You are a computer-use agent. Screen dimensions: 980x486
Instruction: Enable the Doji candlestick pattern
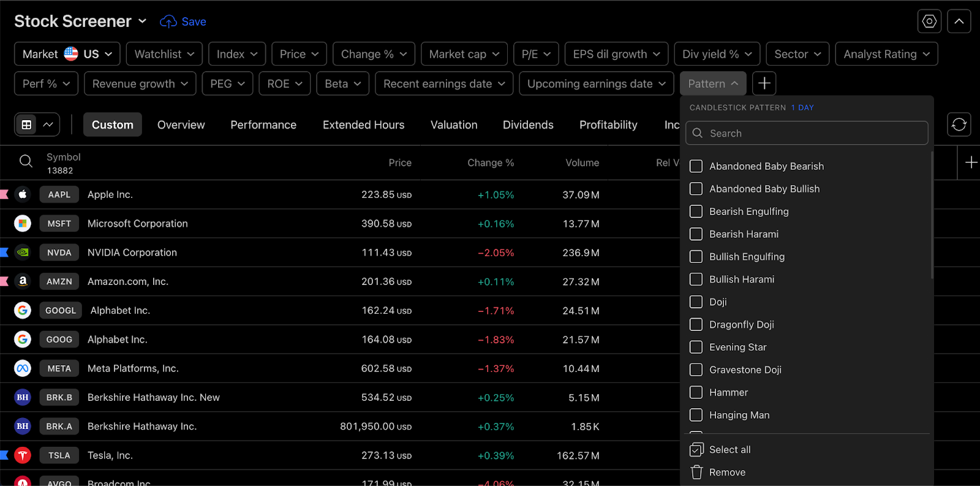click(696, 302)
